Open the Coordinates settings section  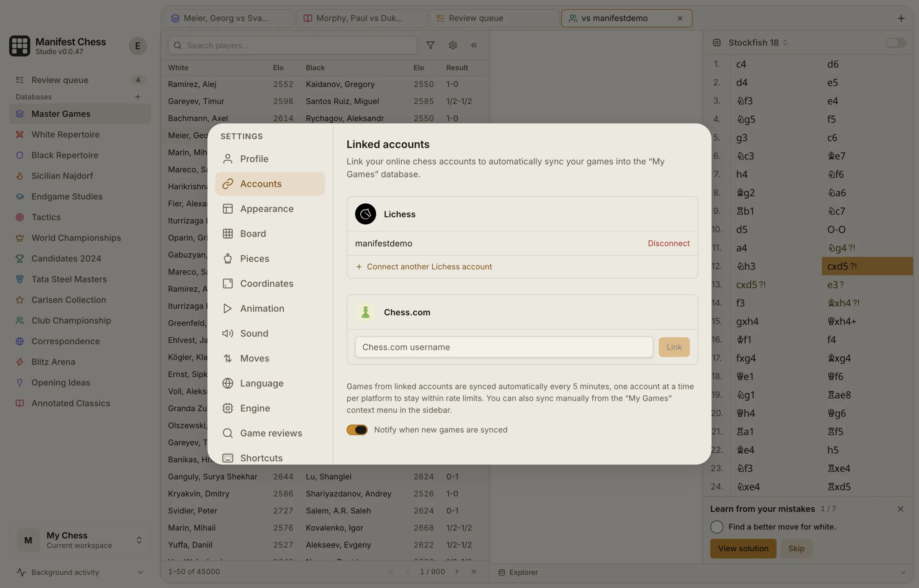click(x=270, y=283)
